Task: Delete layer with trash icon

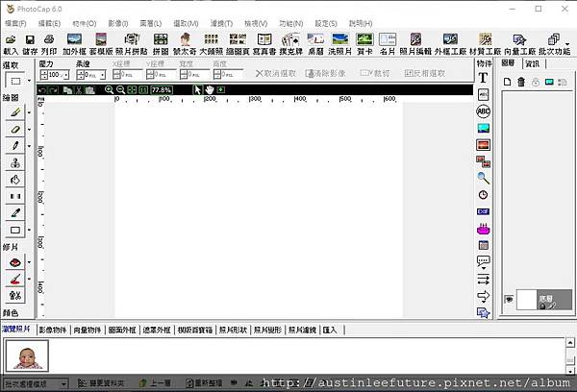Action: click(x=521, y=82)
